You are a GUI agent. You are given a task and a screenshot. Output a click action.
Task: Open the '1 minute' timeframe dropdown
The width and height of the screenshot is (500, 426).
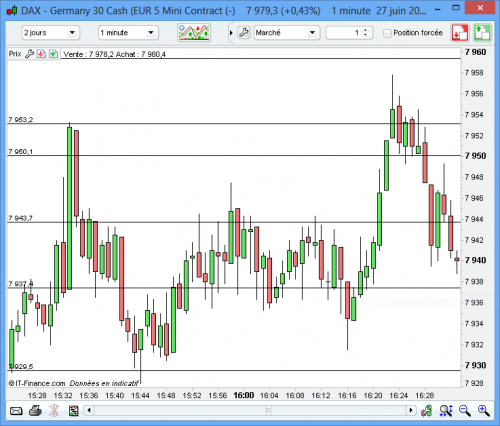click(128, 33)
